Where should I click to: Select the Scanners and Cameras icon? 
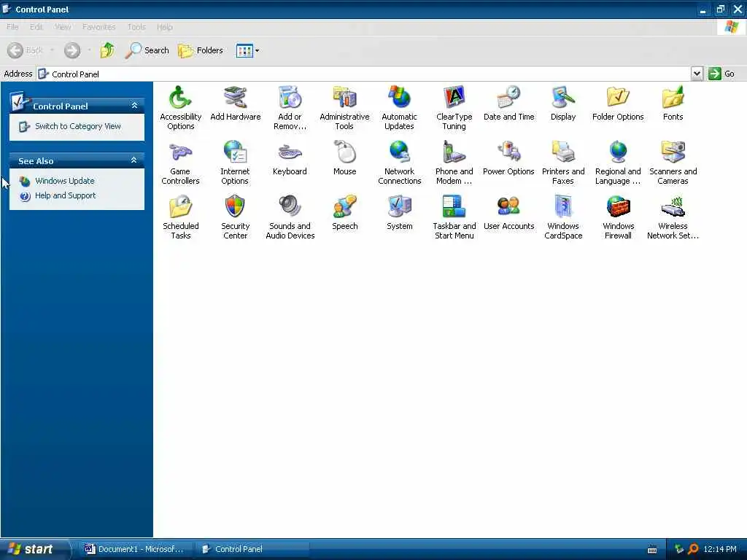(673, 152)
